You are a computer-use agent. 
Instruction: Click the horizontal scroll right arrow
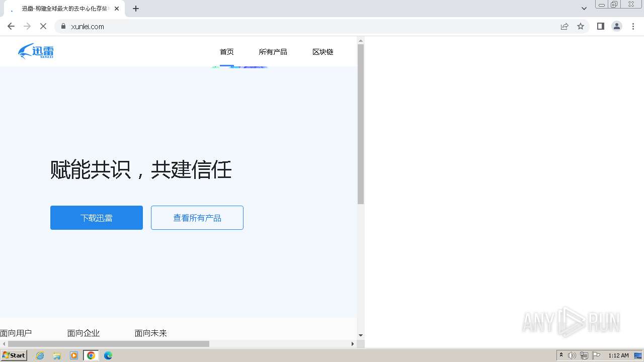(353, 344)
